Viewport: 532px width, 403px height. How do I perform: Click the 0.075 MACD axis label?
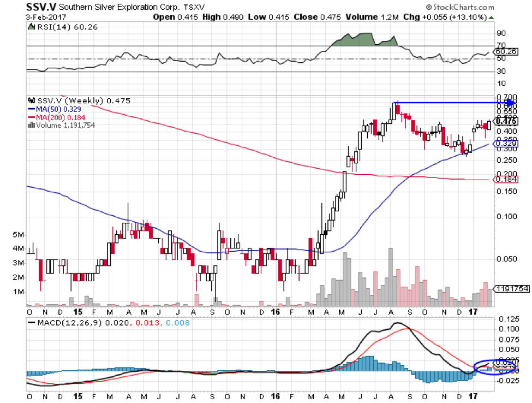[509, 340]
